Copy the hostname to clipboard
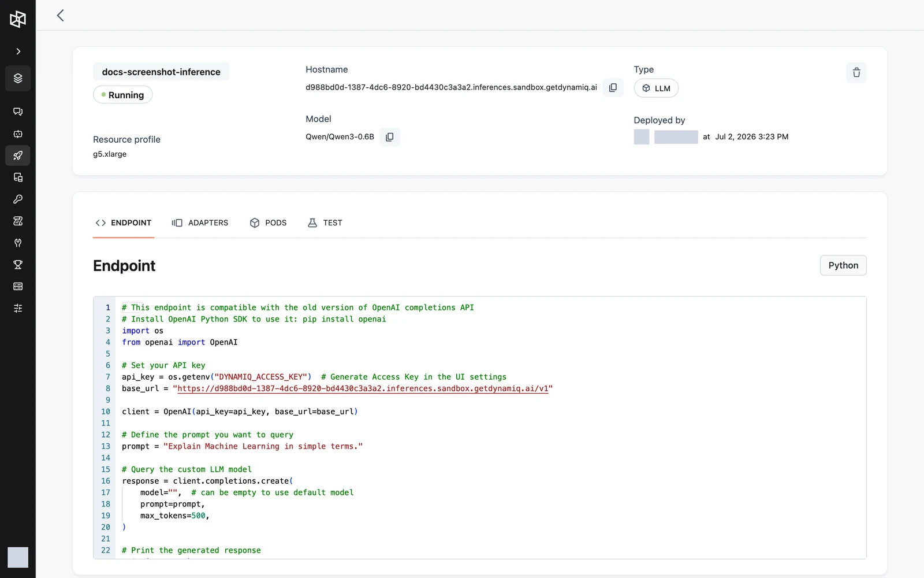The image size is (924, 578). [x=613, y=87]
